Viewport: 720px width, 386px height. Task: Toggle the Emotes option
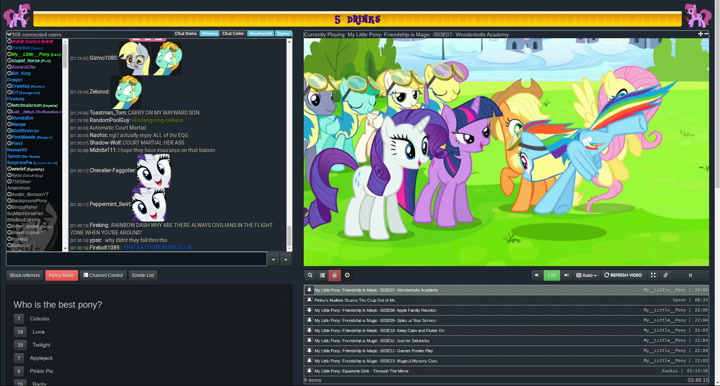click(x=209, y=34)
